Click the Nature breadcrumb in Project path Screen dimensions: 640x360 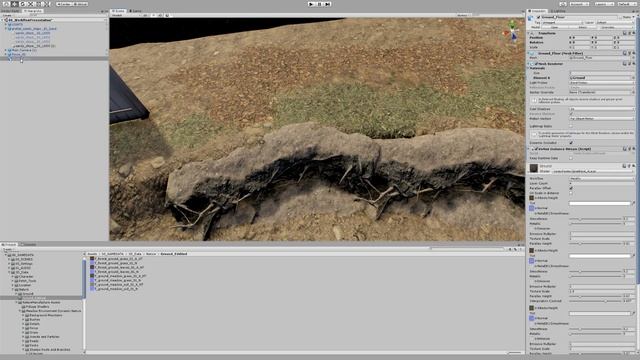[151, 254]
